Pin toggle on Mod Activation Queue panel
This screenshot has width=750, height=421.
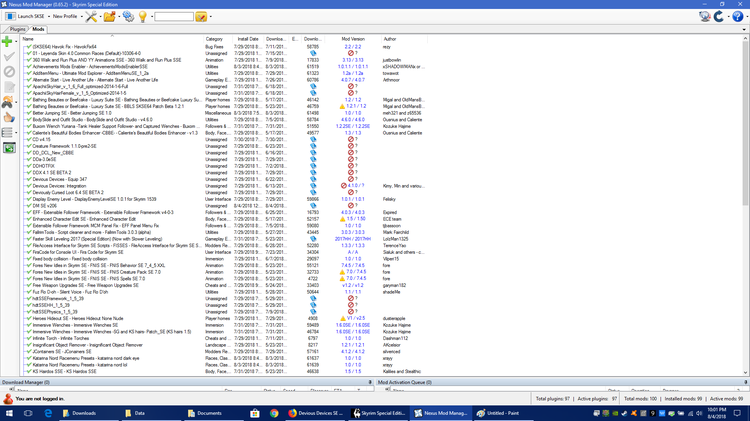click(x=746, y=382)
